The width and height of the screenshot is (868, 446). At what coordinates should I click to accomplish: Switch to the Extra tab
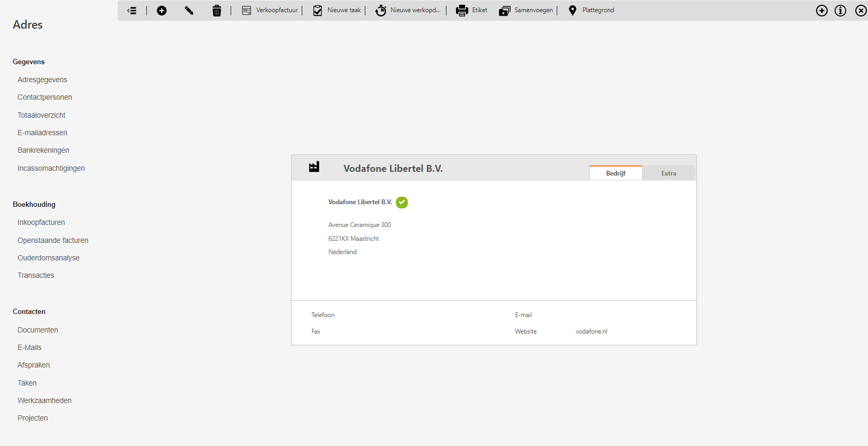[x=669, y=173]
